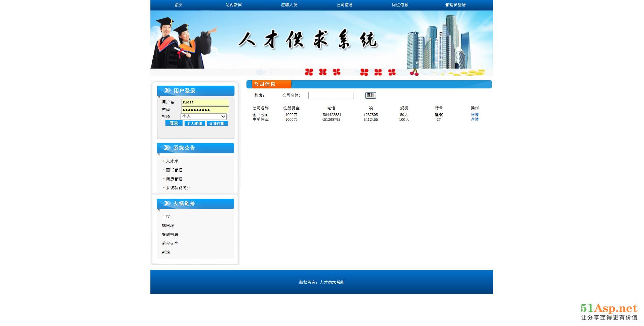
Task: Open the 智联招聘 link
Action: point(170,235)
